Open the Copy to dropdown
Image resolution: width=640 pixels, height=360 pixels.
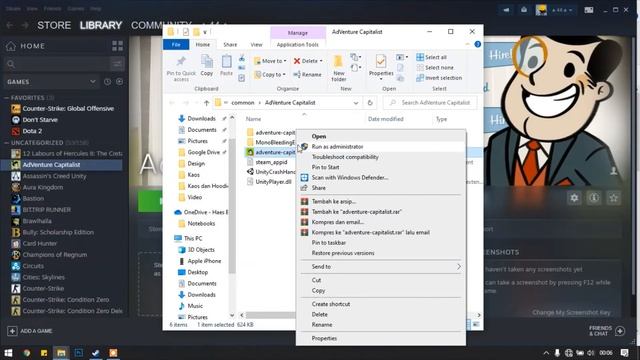point(270,75)
